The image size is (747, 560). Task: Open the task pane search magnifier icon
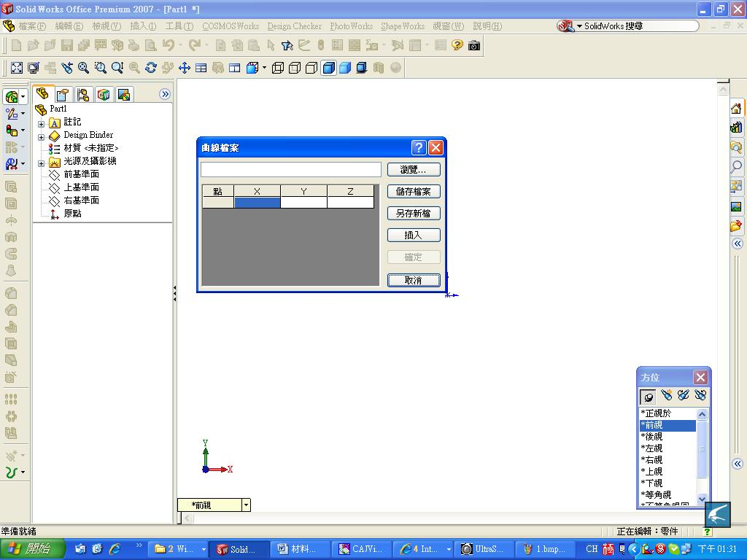737,166
